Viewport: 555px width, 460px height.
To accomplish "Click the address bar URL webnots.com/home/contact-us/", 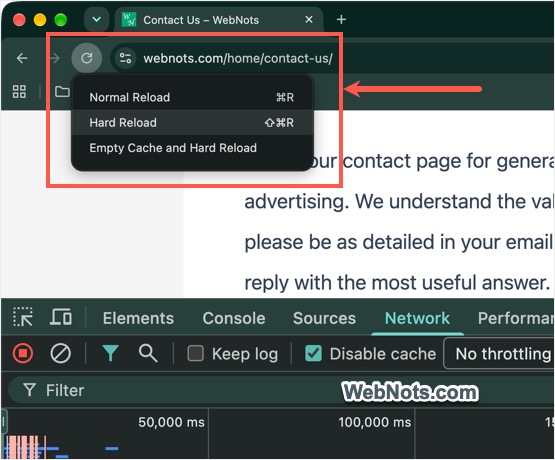I will [238, 58].
